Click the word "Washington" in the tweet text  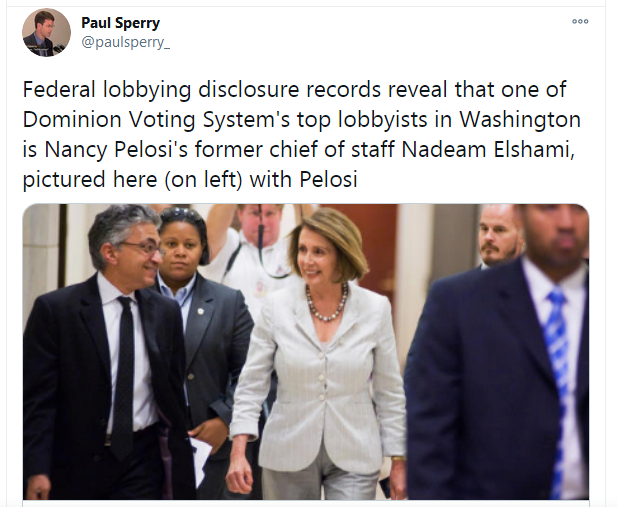[520, 119]
